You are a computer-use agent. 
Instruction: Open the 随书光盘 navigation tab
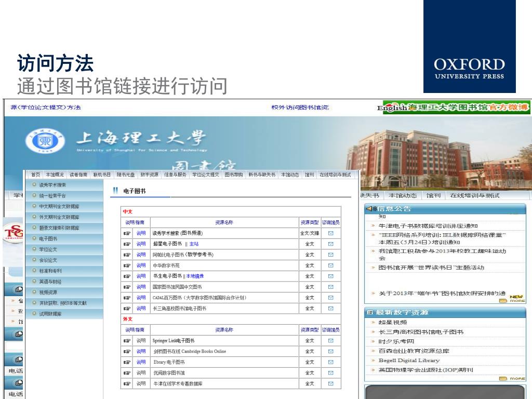(x=126, y=175)
